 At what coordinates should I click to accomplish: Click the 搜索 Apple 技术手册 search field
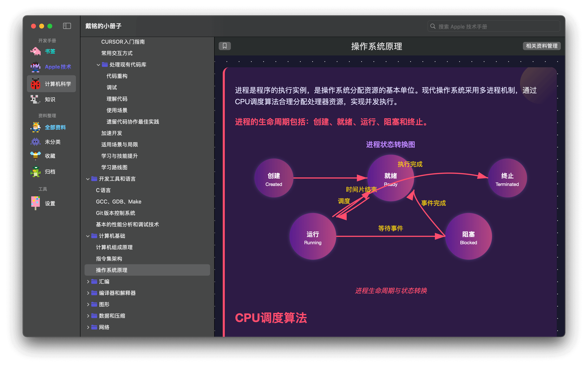click(494, 26)
